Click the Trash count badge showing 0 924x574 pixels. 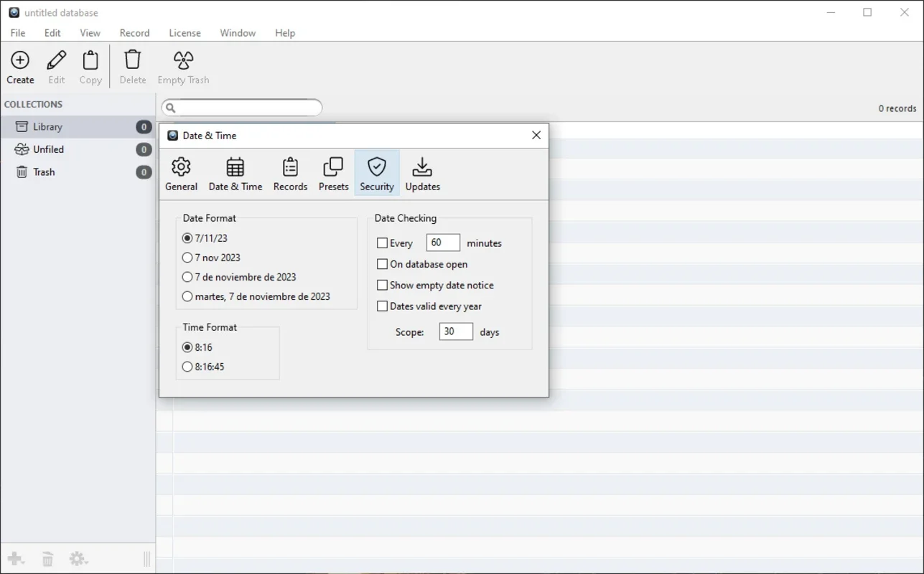coord(144,172)
